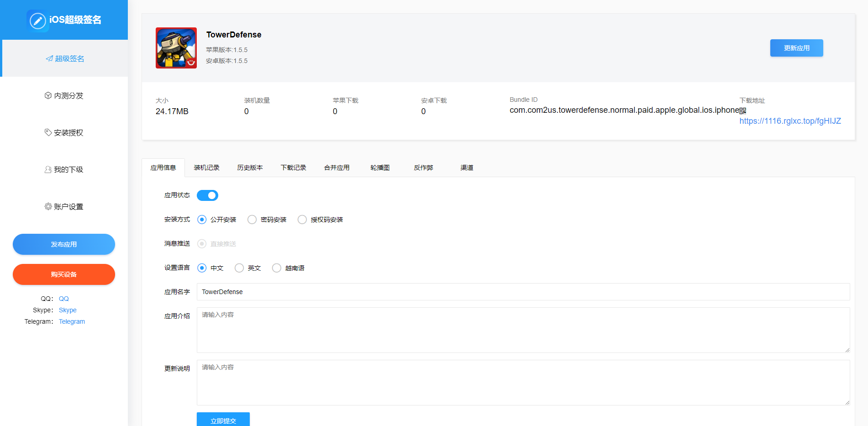Open the 渠道 tab
This screenshot has height=426, width=868.
[467, 168]
